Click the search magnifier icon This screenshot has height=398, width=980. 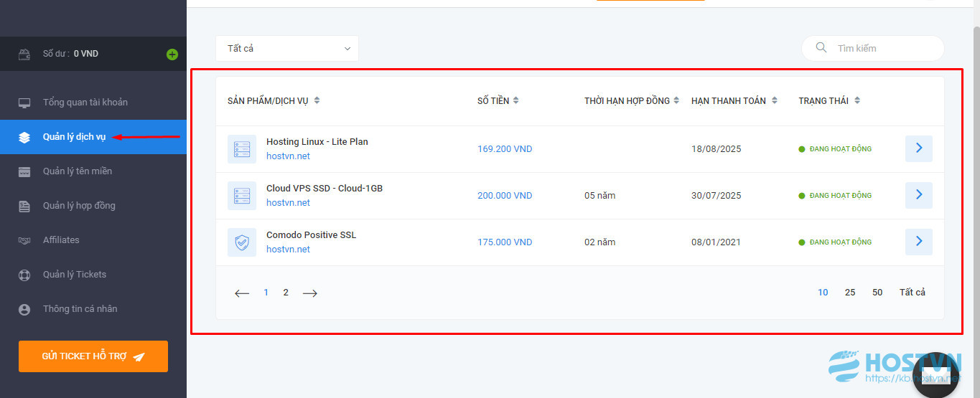pyautogui.click(x=821, y=48)
